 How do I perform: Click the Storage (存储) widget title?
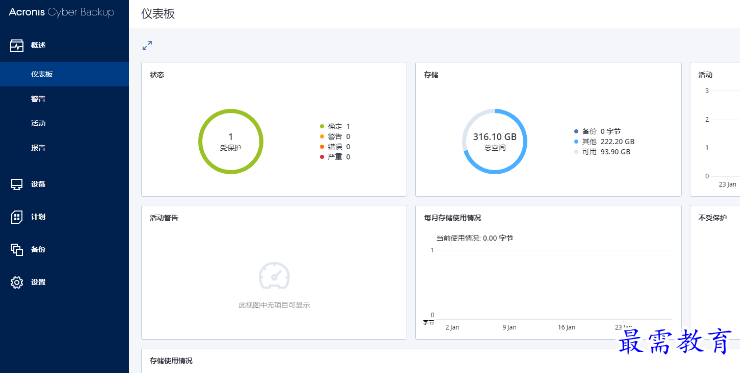click(x=431, y=75)
